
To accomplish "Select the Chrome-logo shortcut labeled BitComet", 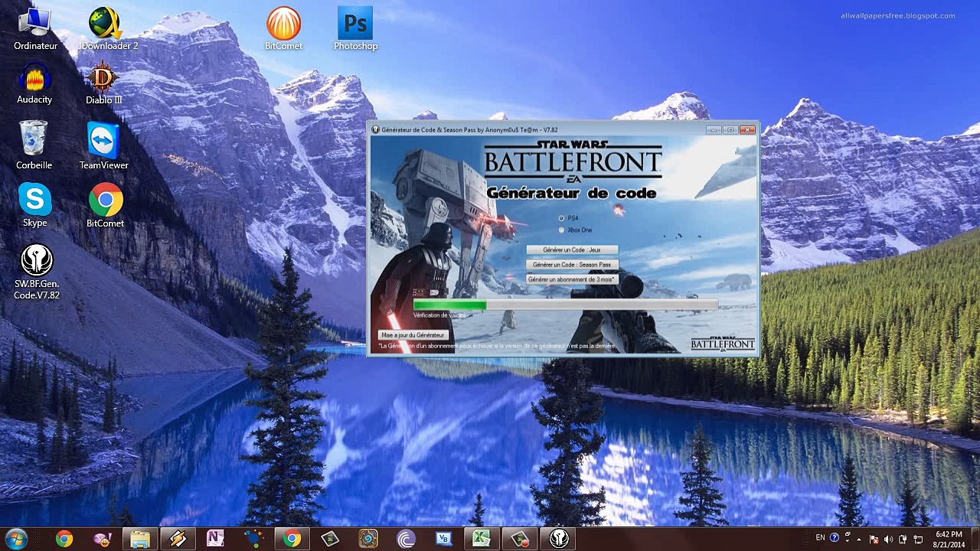I will pos(106,205).
